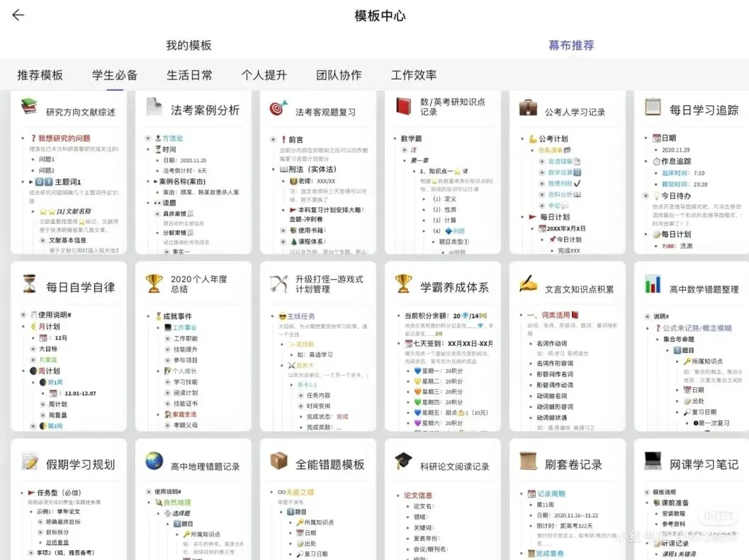Viewport: 749px width, 560px height.
Task: Go back with the arrow icon
Action: pyautogui.click(x=18, y=15)
